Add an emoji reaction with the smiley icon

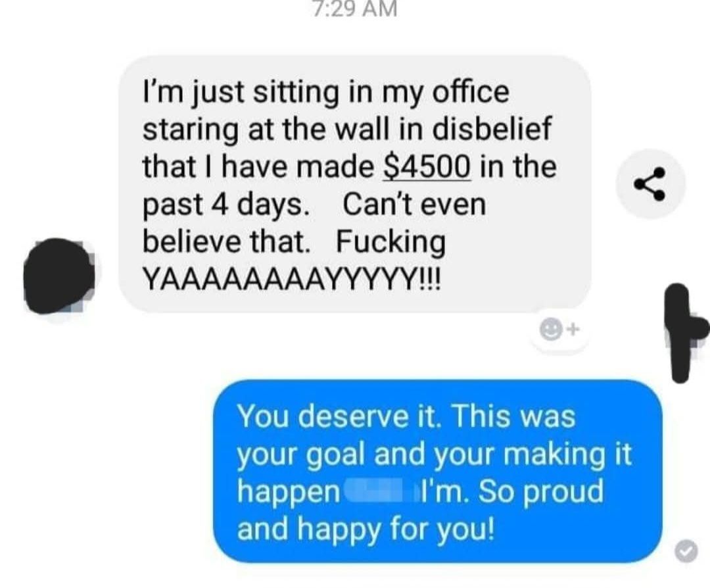pyautogui.click(x=550, y=330)
